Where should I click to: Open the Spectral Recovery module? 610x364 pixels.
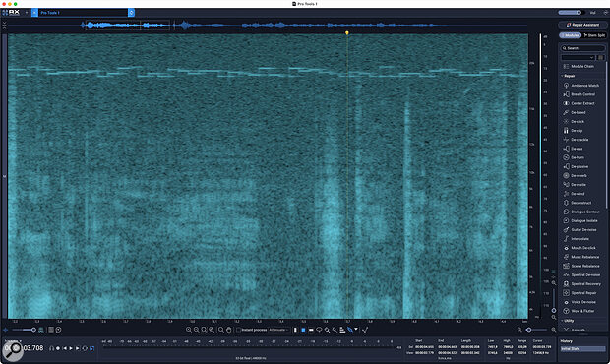582,284
